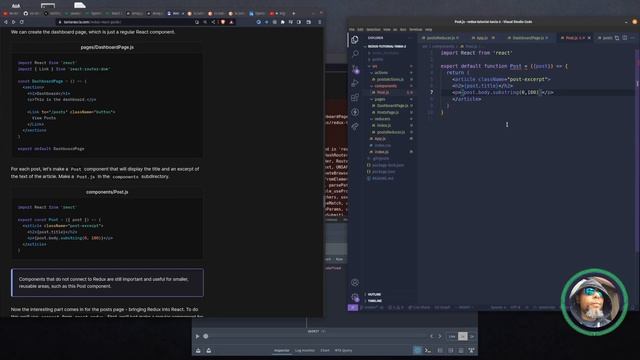Toggle the record dot next to the play button
This screenshot has height=360, width=640.
click(x=206, y=336)
